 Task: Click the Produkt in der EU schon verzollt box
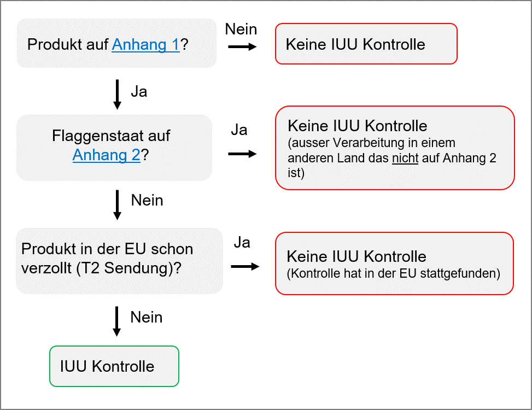click(119, 260)
